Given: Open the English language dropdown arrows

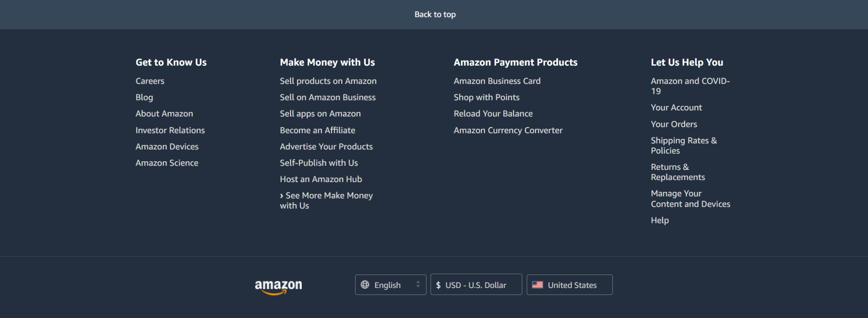Looking at the screenshot, I should 418,285.
